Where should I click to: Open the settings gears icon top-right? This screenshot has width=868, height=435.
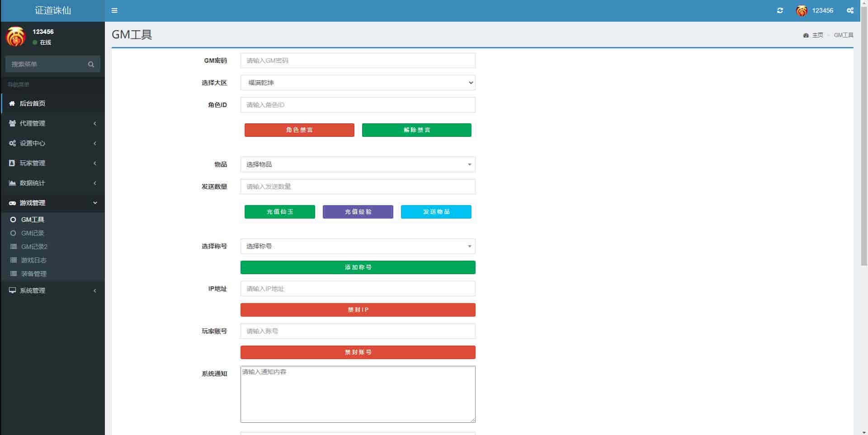(850, 10)
